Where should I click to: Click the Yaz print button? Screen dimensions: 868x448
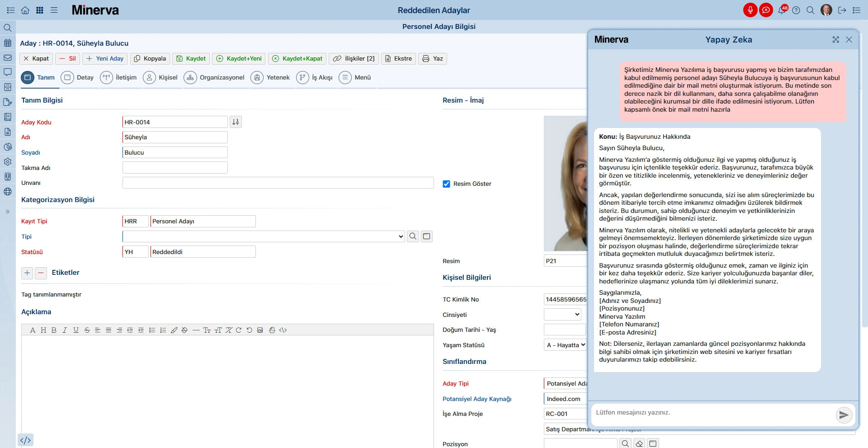coord(433,59)
